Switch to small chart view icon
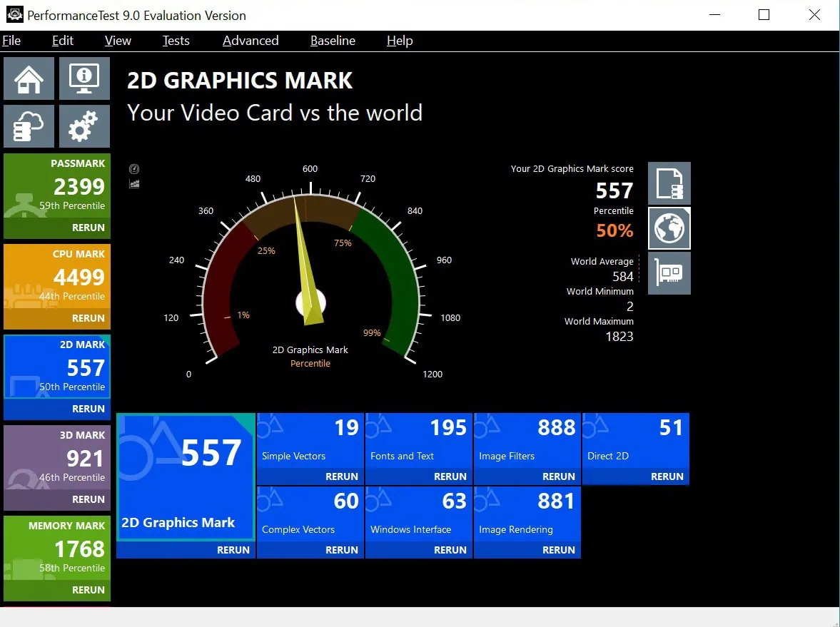Screen dimensions: 840x627 coord(134,184)
